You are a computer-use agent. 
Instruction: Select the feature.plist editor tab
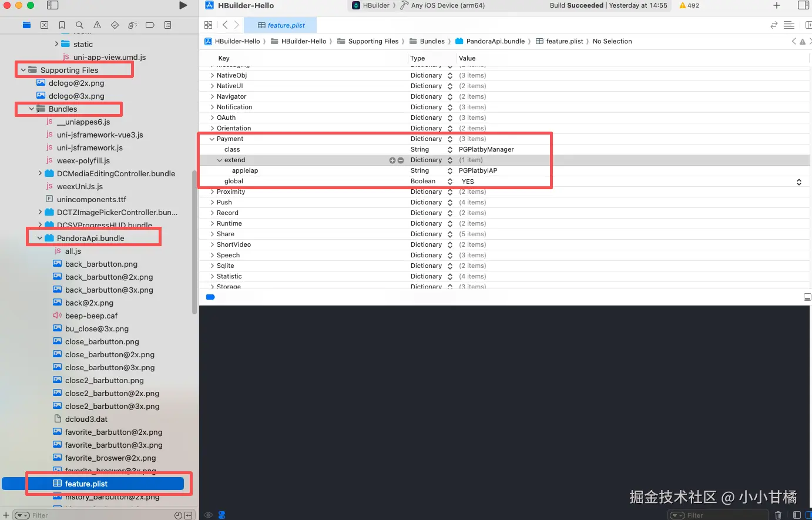pyautogui.click(x=280, y=25)
